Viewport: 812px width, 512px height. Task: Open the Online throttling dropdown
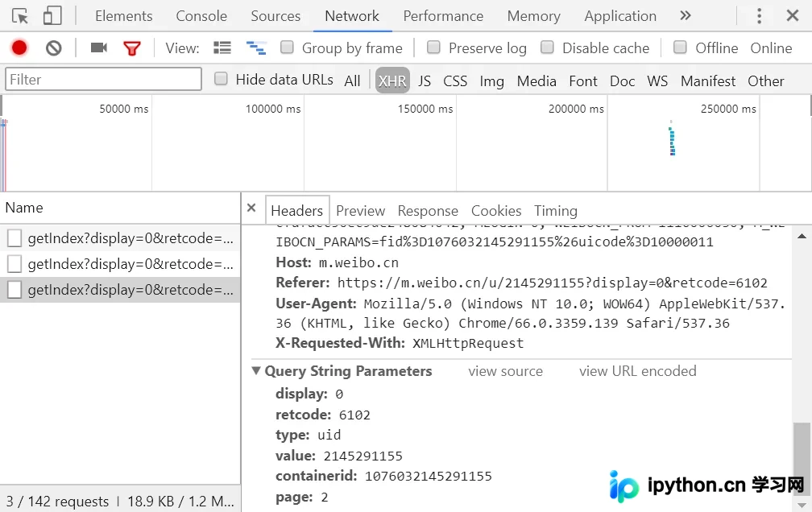pos(771,48)
